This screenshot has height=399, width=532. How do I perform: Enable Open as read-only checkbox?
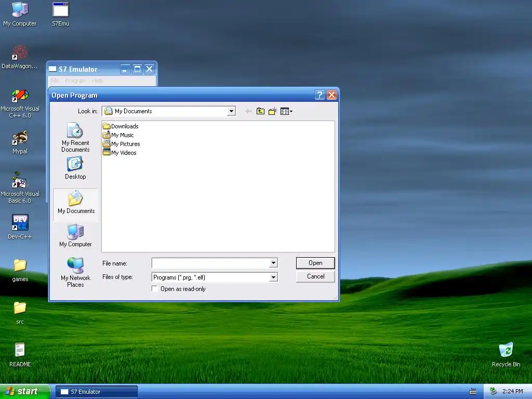click(x=155, y=289)
